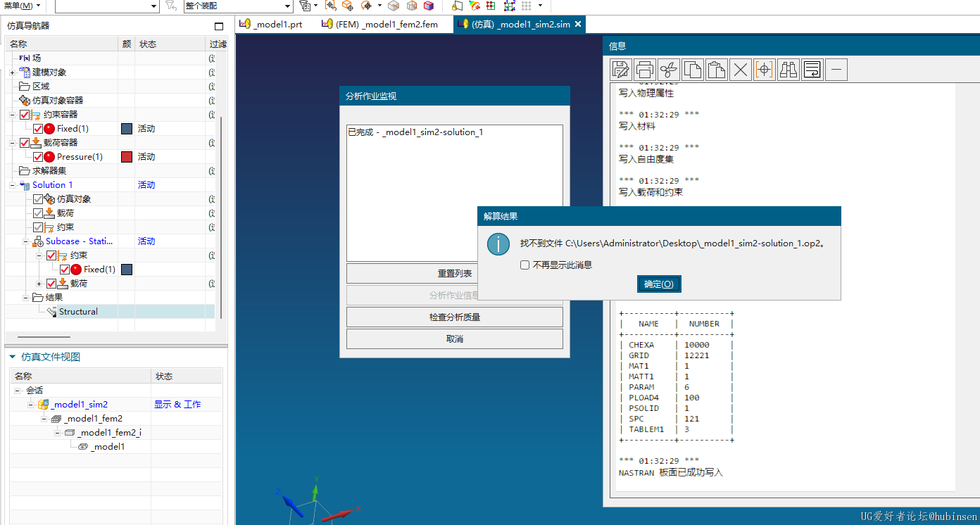
Task: Toggle the word wrap icon in 信息 window
Action: (x=812, y=70)
